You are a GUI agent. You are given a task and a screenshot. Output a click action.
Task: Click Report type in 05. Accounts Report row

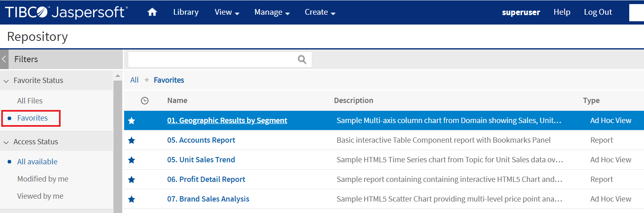tap(601, 140)
